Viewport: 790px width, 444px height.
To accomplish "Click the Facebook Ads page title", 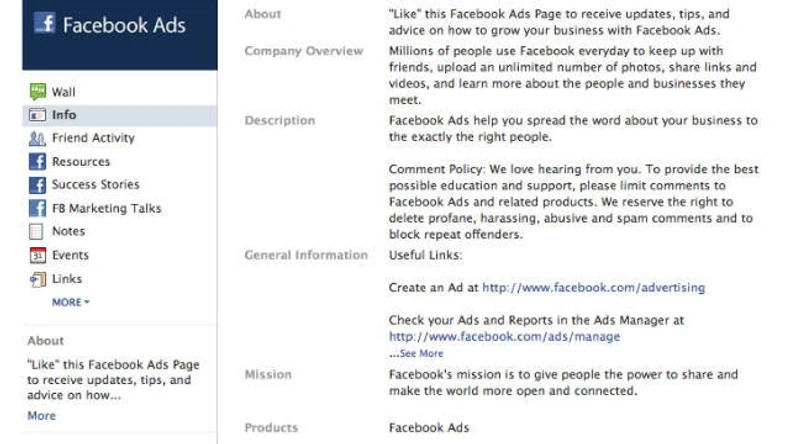I will [124, 26].
